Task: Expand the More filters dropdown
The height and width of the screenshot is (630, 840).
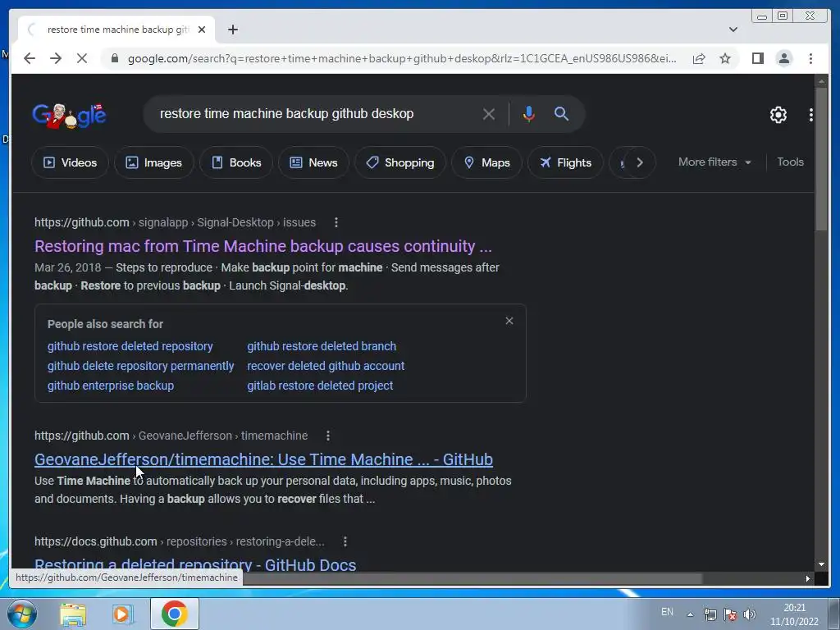Action: (x=714, y=162)
